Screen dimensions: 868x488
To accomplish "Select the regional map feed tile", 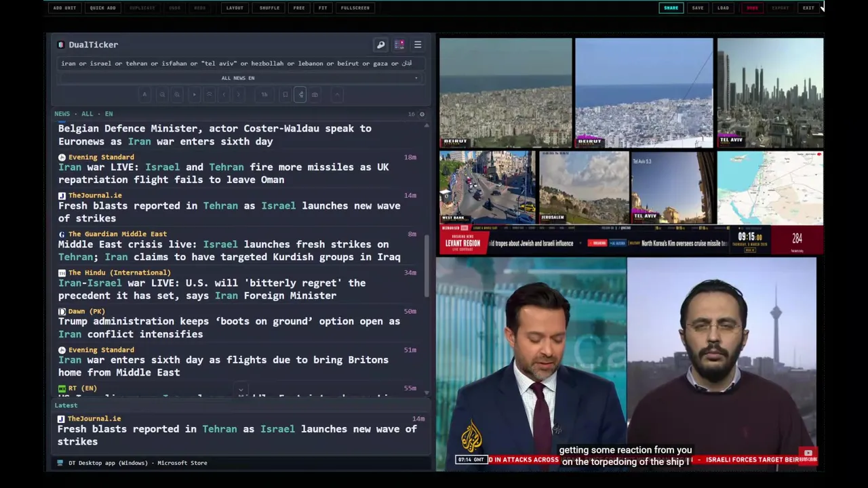I will coord(770,188).
